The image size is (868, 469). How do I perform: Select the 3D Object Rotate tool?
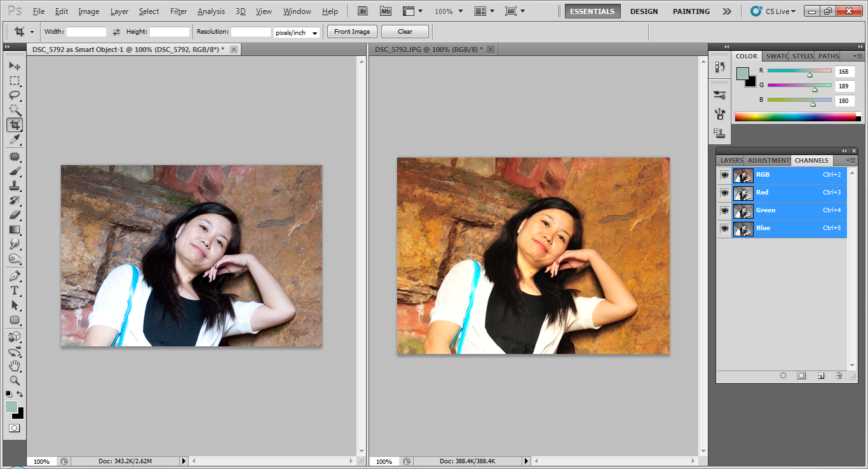coord(15,337)
